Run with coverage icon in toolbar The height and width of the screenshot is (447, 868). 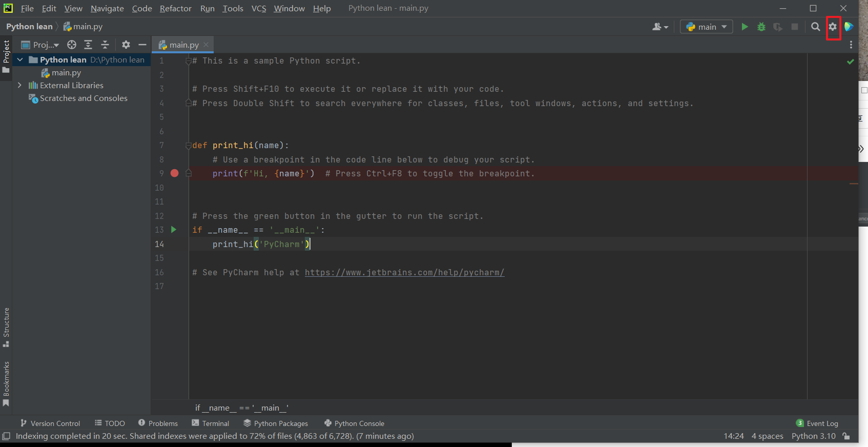pos(778,27)
